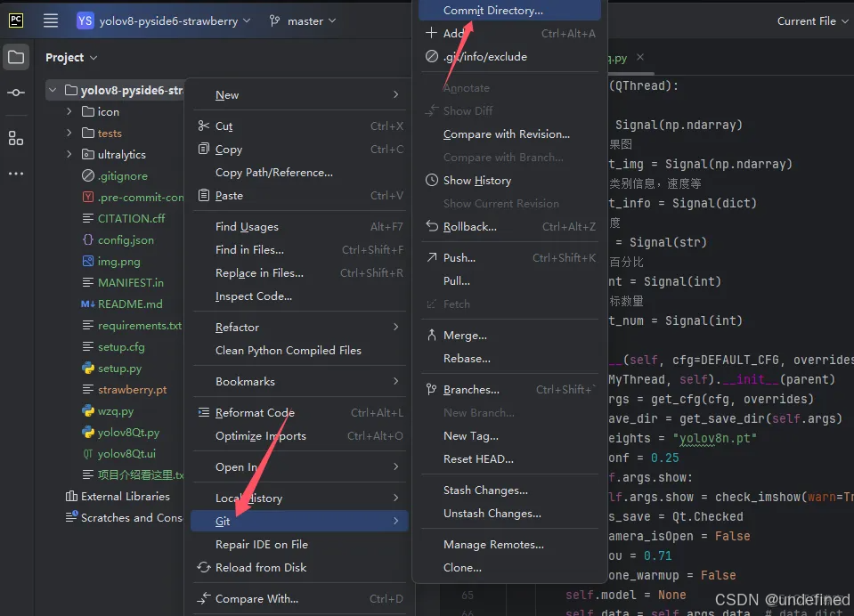This screenshot has height=616, width=854.
Task: Choose Push from the Git submenu
Action: pos(460,257)
